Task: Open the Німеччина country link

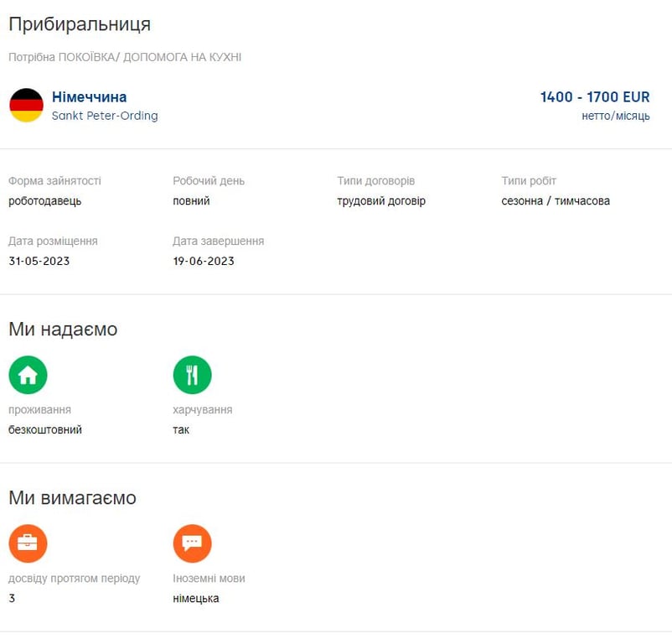Action: (x=89, y=97)
